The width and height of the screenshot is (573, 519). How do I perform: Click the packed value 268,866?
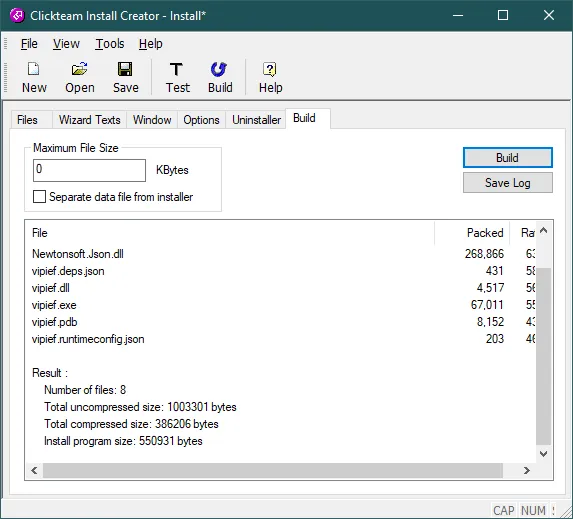tap(484, 254)
